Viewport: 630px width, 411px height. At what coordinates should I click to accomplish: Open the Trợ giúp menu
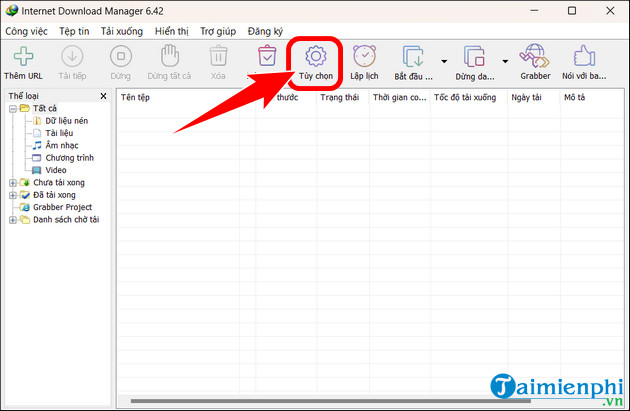pyautogui.click(x=218, y=31)
